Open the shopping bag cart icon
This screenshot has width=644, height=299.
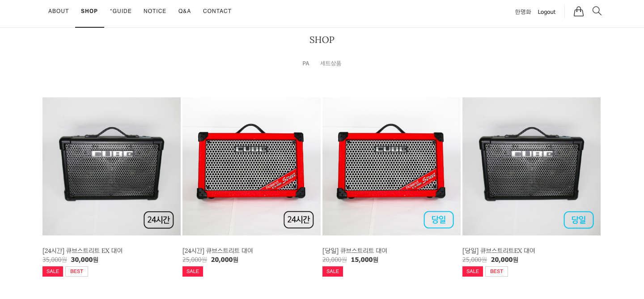pos(579,11)
